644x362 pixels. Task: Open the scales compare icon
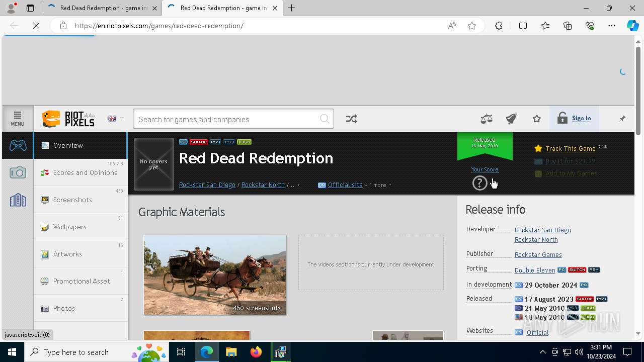click(x=487, y=119)
